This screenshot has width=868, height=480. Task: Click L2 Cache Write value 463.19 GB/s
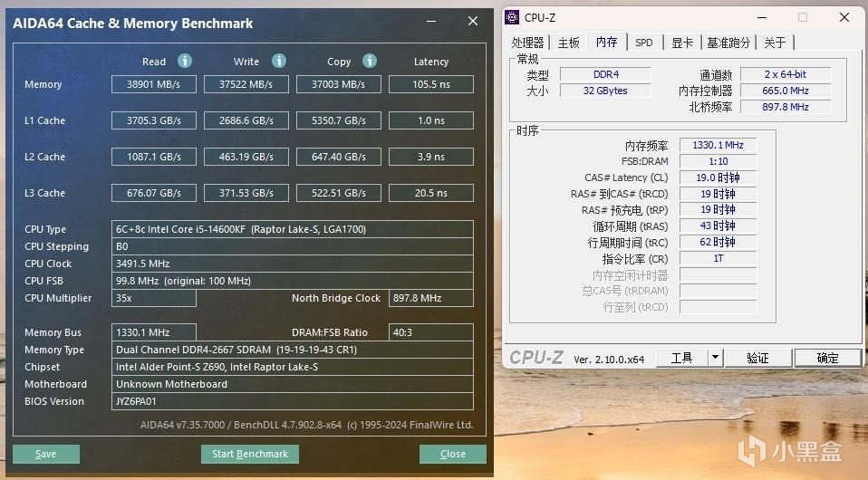(x=246, y=157)
